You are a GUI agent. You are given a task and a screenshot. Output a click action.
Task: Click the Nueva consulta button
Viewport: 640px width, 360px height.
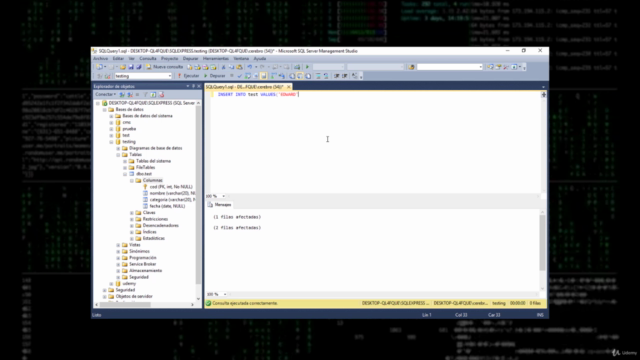(165, 67)
